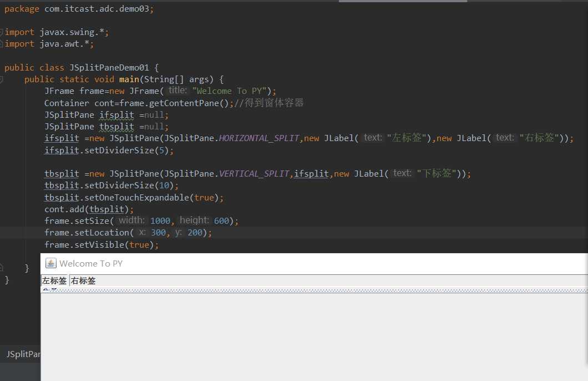Click the com.itcast.adc.demo03 package name
Viewport: 588px width, 381px height.
click(x=97, y=9)
